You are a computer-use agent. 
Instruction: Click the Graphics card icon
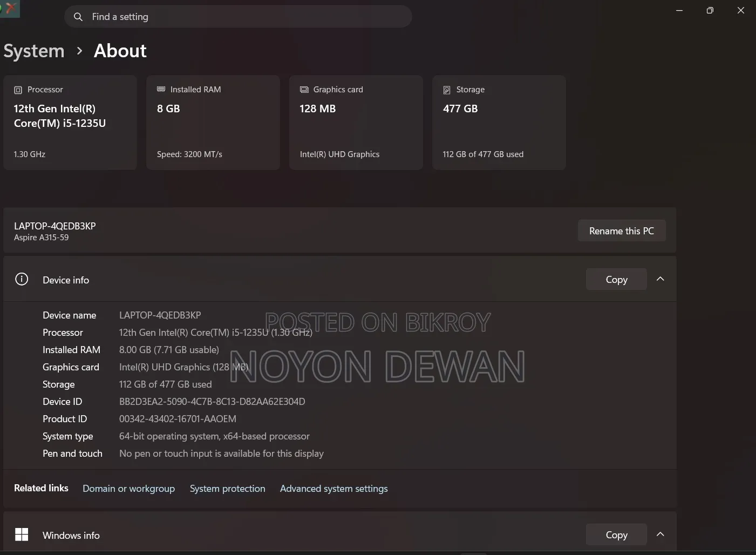304,90
